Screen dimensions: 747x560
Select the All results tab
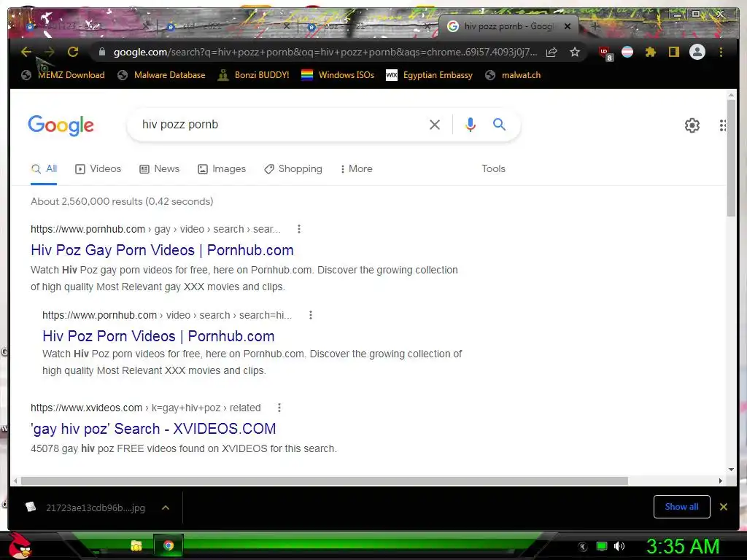tap(44, 169)
